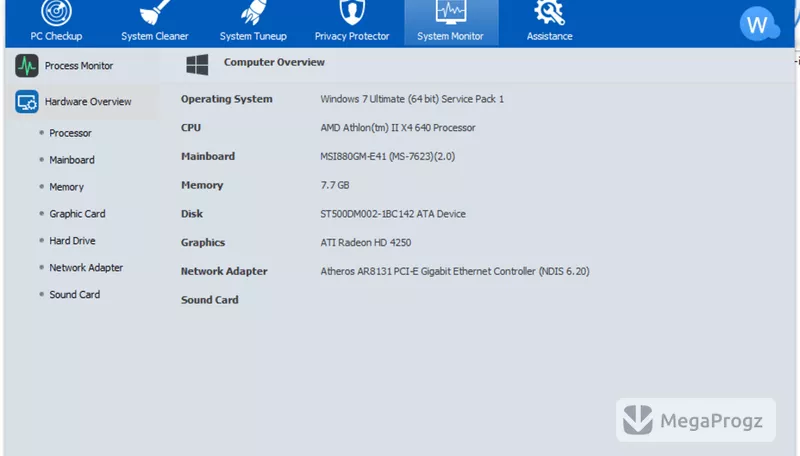Click the Hardware Overview monitor icon
Viewport: 800px width, 456px height.
pyautogui.click(x=27, y=102)
